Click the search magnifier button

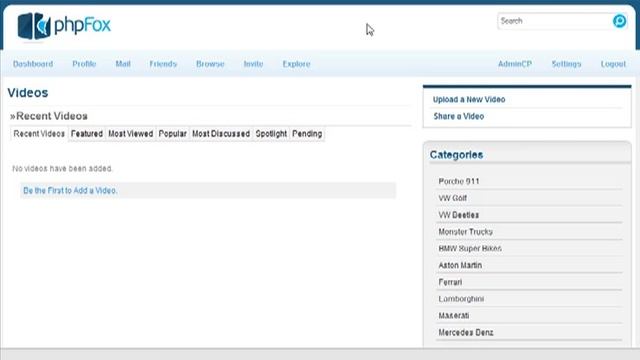[x=619, y=21]
